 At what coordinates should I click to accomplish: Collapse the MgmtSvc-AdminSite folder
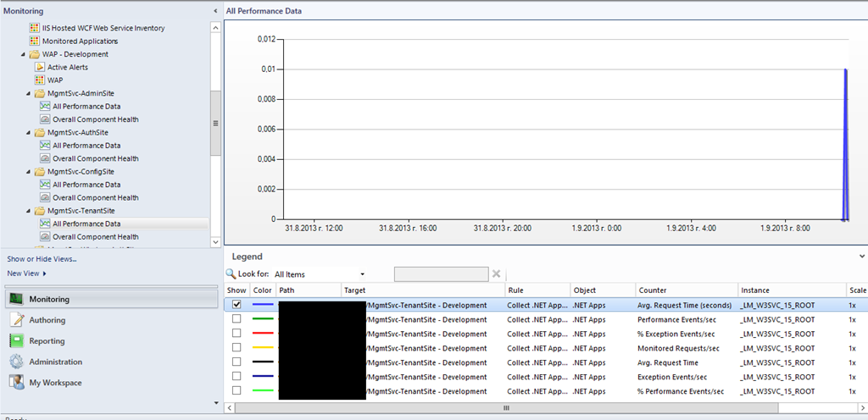coord(31,93)
